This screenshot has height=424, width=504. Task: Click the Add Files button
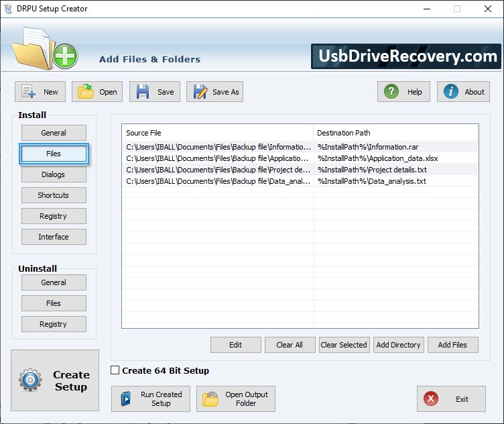pyautogui.click(x=453, y=345)
